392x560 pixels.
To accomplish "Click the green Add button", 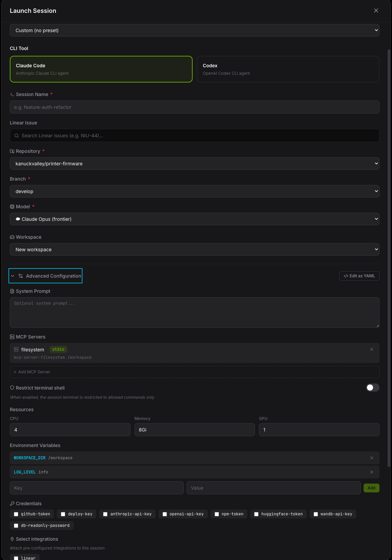I will [x=371, y=488].
